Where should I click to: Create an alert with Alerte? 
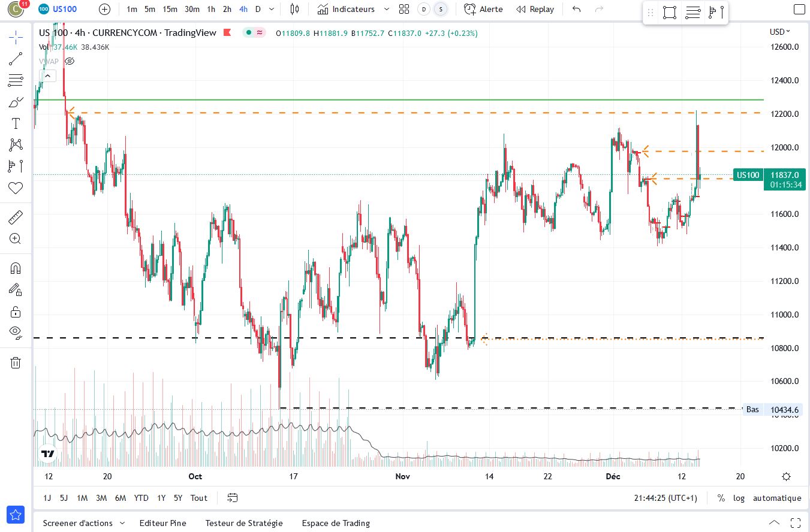[x=483, y=9]
